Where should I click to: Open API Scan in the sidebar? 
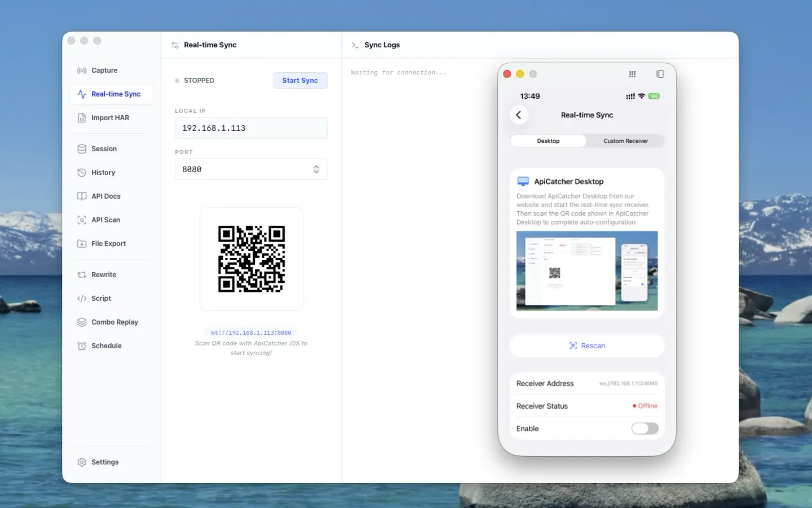click(111, 220)
